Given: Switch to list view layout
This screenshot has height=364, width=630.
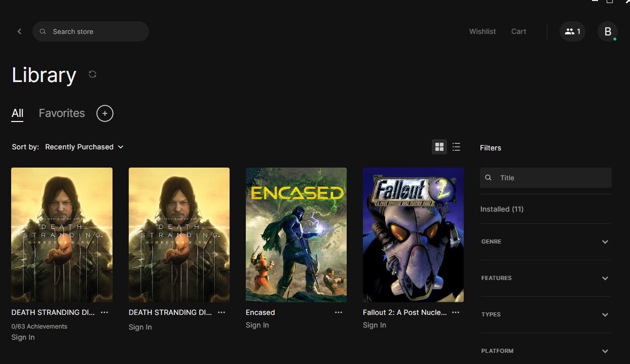Looking at the screenshot, I should tap(456, 147).
